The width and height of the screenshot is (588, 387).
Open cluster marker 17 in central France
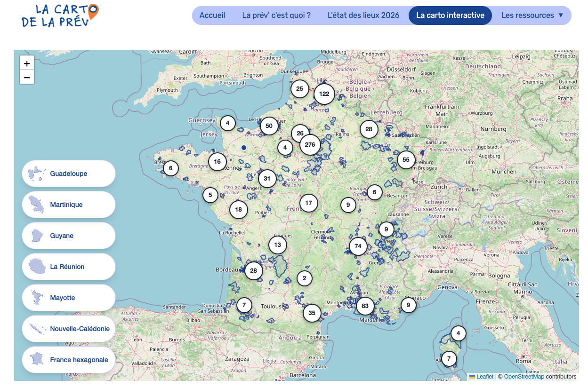[308, 203]
